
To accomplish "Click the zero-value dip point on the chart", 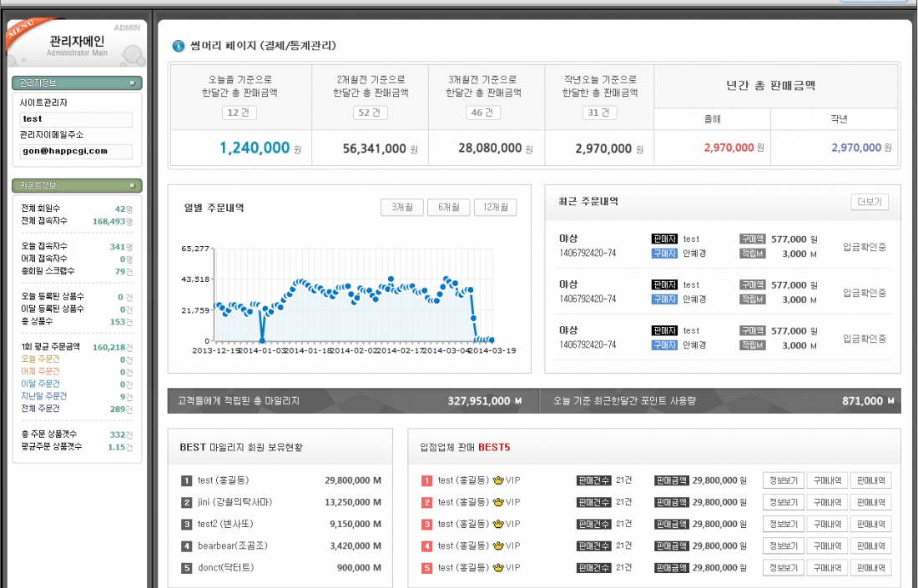I will (262, 339).
